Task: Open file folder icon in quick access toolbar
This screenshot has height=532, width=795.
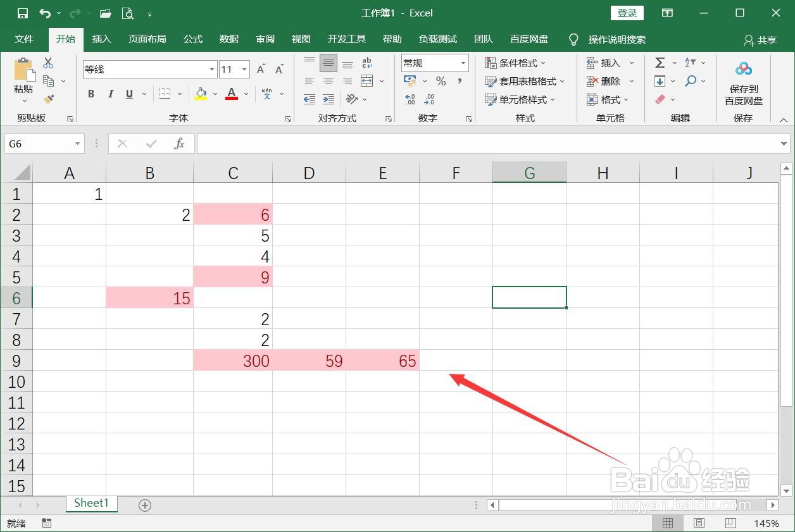Action: point(105,13)
